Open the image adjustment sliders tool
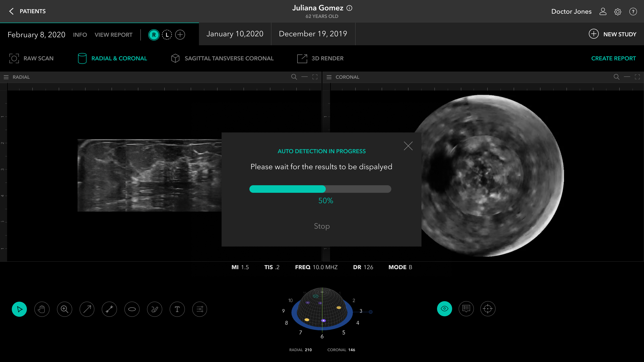The width and height of the screenshot is (644, 362). tap(199, 309)
